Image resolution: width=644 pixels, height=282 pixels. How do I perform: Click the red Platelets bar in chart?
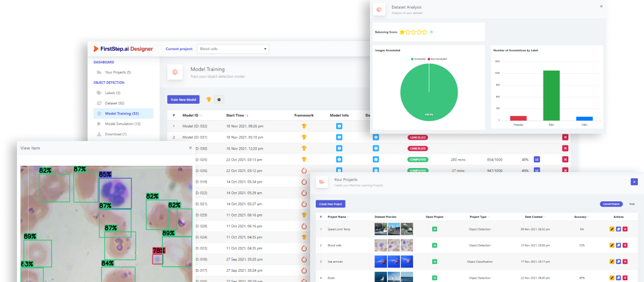point(519,118)
